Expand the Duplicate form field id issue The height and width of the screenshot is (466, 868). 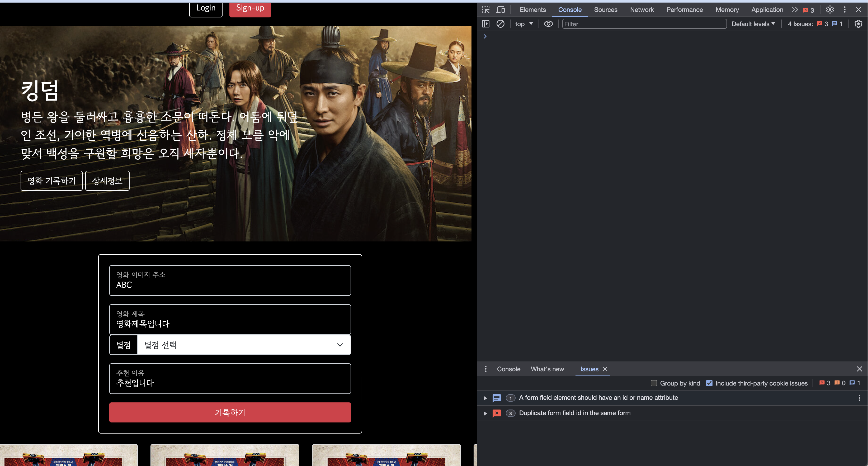[485, 413]
